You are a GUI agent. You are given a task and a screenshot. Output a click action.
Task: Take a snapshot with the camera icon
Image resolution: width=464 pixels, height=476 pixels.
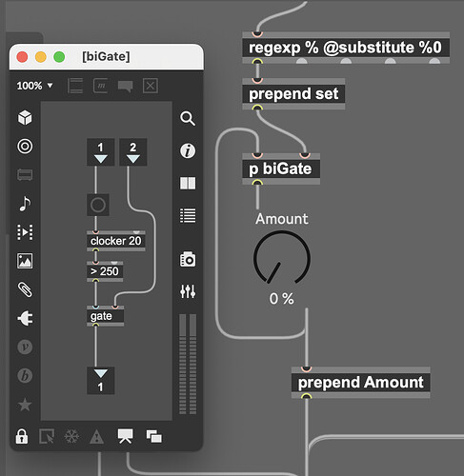(188, 259)
